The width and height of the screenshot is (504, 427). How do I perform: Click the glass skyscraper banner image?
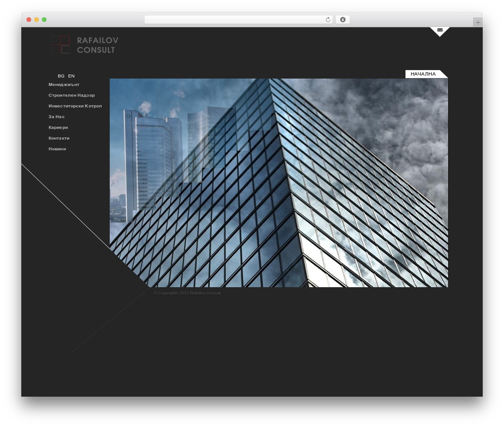coord(279,183)
